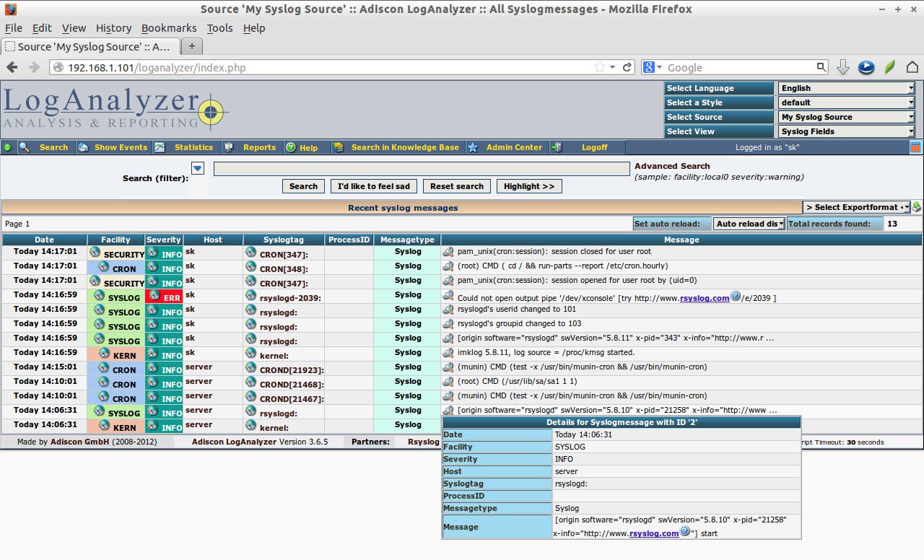Open the auto reload dropdown
The height and width of the screenshot is (560, 924).
(749, 224)
